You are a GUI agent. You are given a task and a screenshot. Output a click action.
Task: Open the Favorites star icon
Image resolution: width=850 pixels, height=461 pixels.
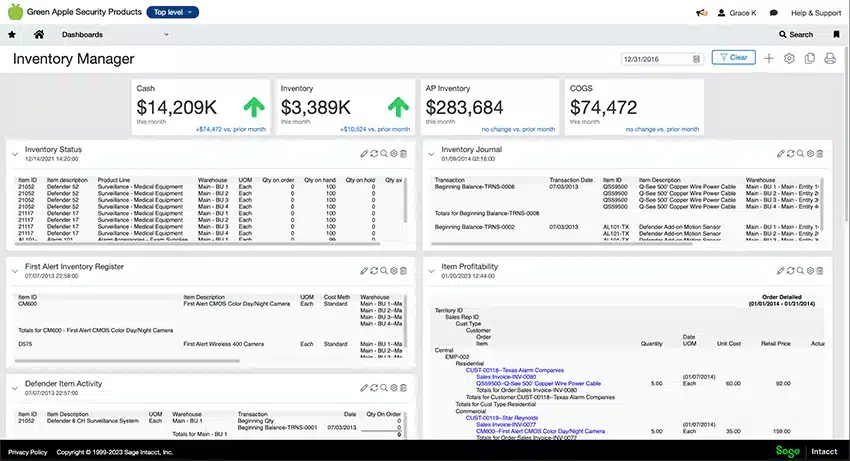12,35
